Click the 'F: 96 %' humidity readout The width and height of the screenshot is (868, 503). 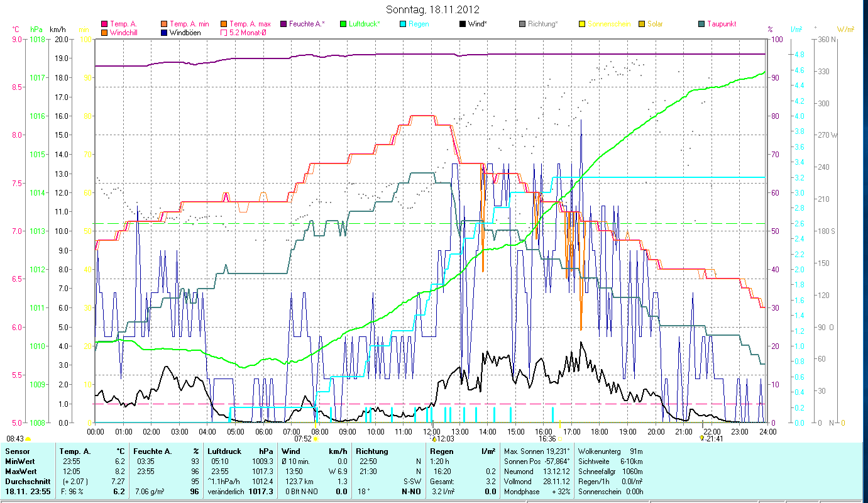point(71,492)
